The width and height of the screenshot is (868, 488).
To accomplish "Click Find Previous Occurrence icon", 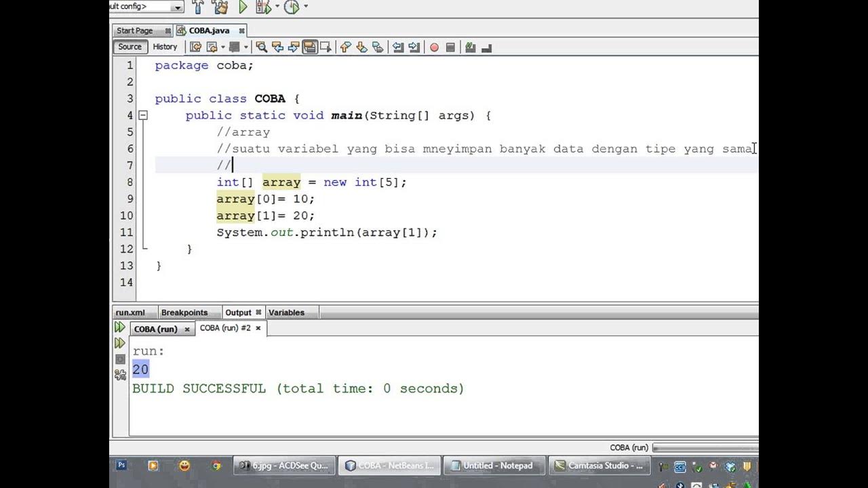I will [x=277, y=47].
